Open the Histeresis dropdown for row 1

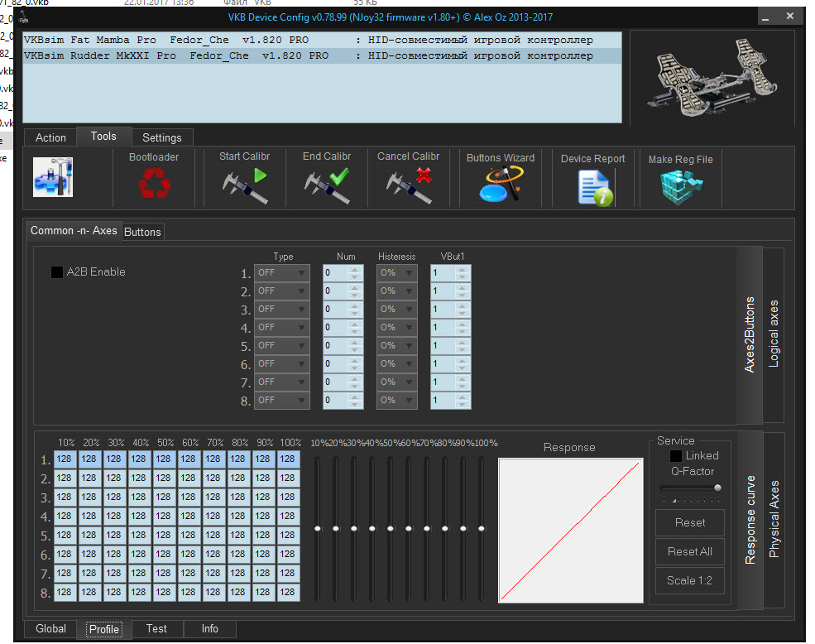click(396, 272)
